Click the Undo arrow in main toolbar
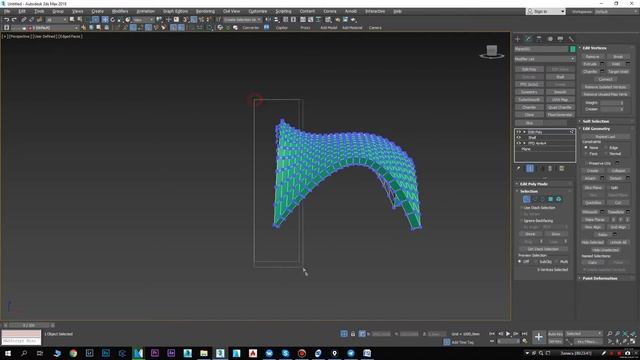The height and width of the screenshot is (360, 640). pyautogui.click(x=7, y=19)
